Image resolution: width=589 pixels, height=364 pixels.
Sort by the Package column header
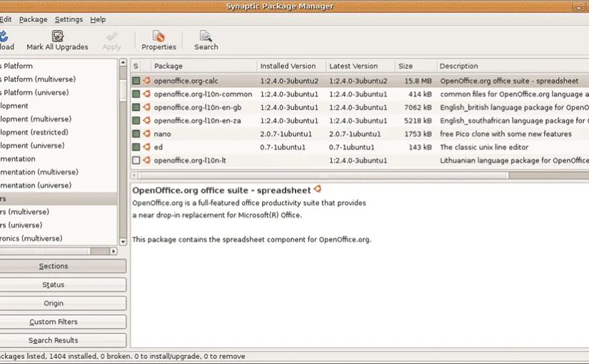pyautogui.click(x=204, y=66)
